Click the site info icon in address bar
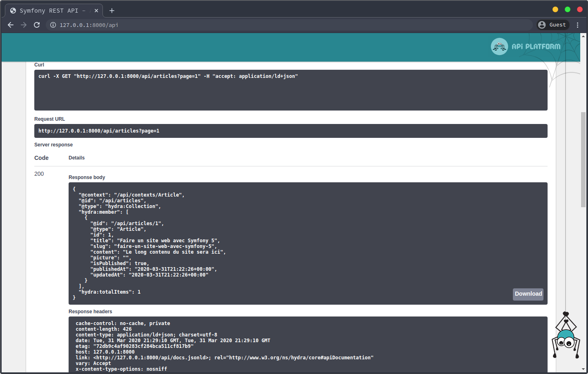This screenshot has width=588, height=374. [53, 25]
